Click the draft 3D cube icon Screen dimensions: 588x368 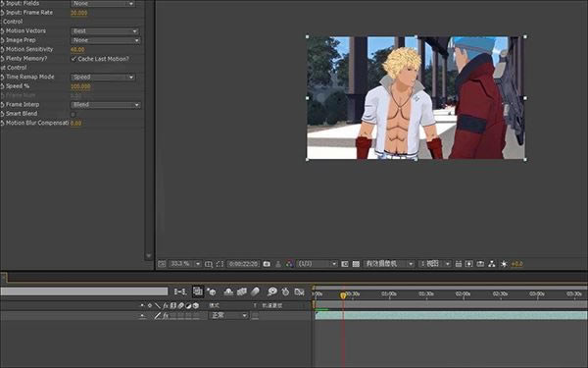pos(211,291)
